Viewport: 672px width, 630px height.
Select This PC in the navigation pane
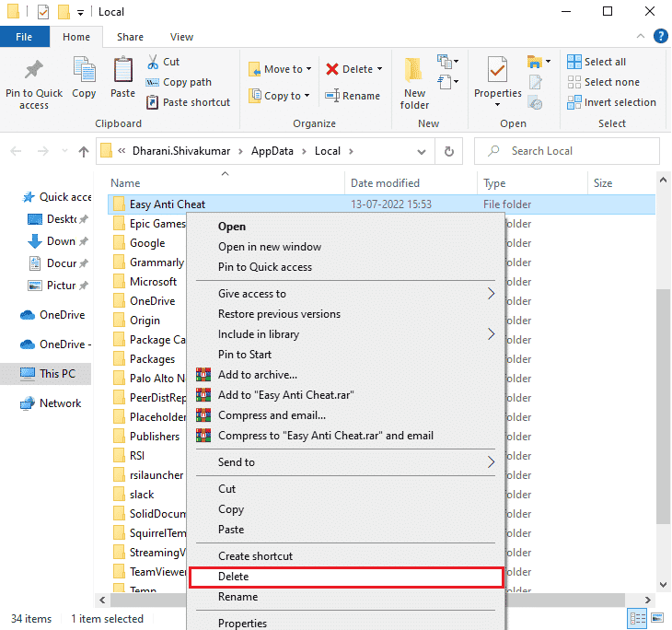[x=46, y=374]
